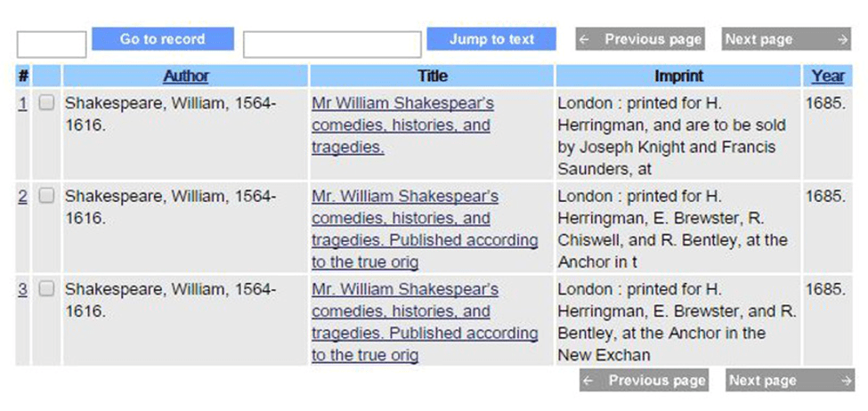Screen dimensions: 868x411
Task: Sort results by the Year column header
Action: 828,77
